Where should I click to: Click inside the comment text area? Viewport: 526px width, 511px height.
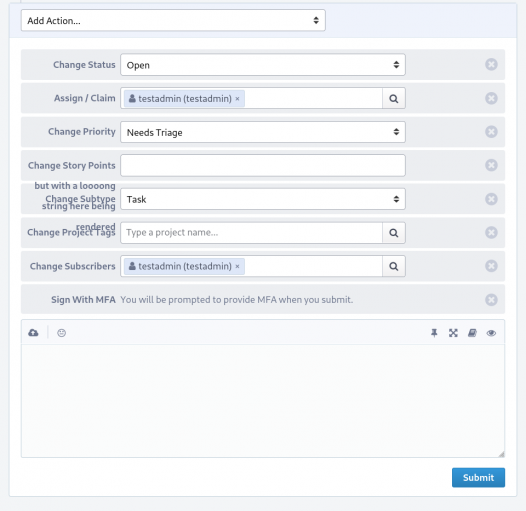pos(263,401)
